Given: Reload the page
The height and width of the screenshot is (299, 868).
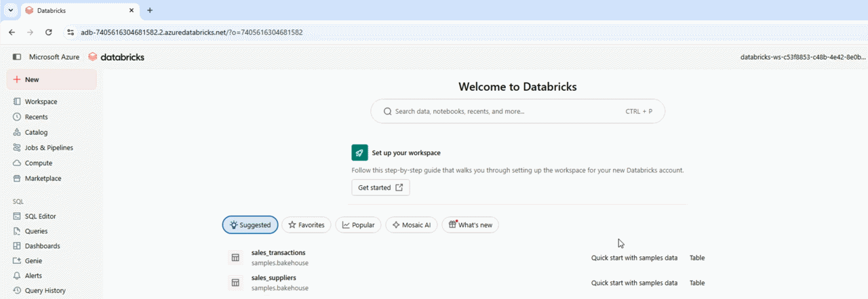Looking at the screenshot, I should point(48,32).
